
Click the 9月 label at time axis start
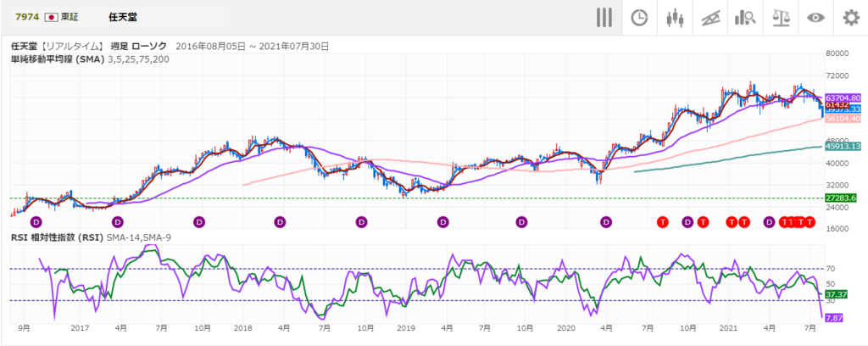[24, 328]
